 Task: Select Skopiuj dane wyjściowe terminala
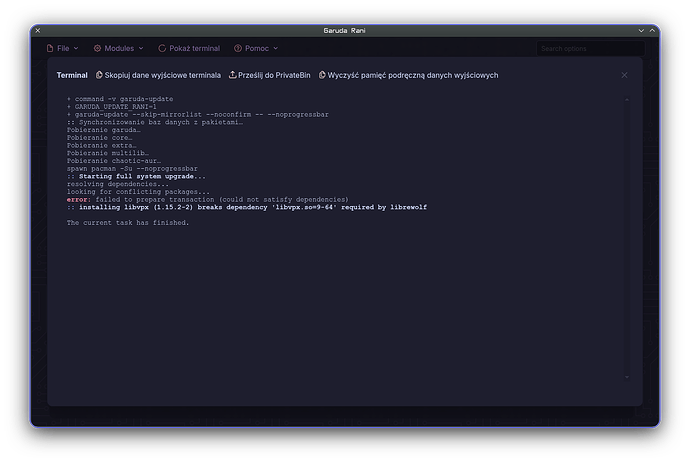point(162,75)
